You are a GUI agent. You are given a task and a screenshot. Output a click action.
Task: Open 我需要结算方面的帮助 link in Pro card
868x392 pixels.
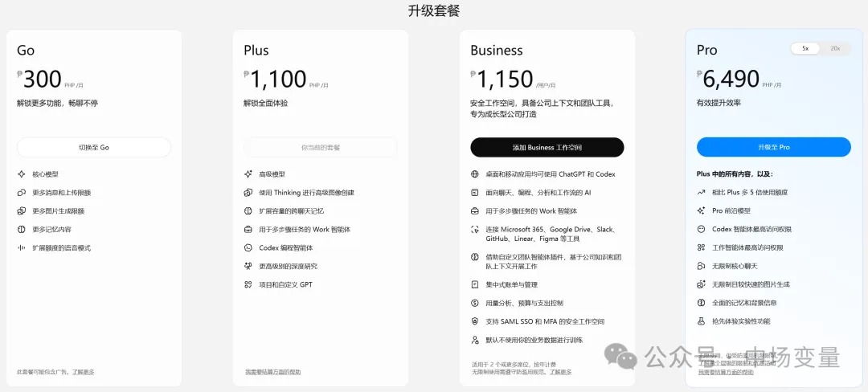pyautogui.click(x=726, y=372)
